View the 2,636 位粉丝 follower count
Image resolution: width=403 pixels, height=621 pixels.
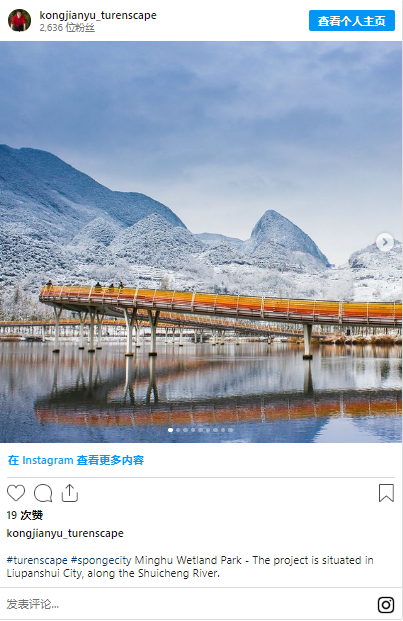pyautogui.click(x=67, y=28)
